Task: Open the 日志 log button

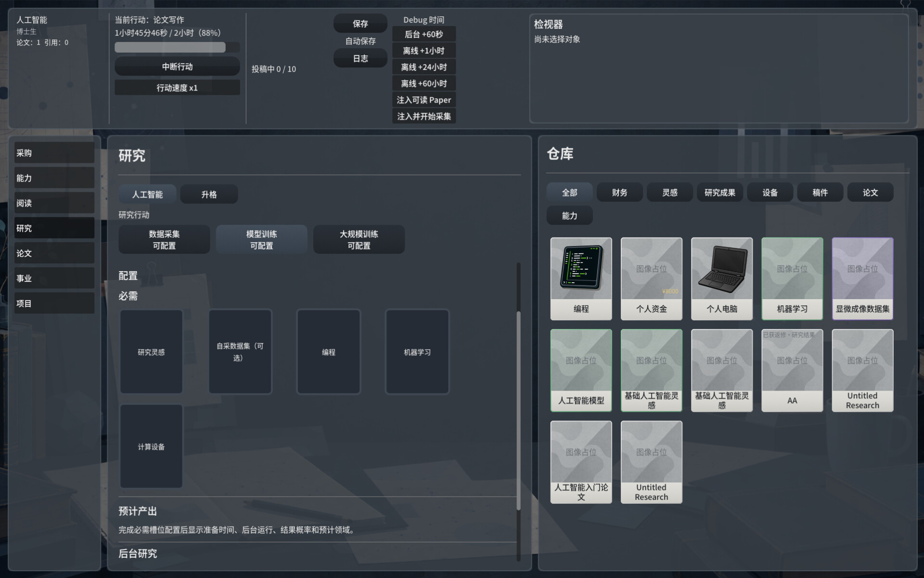Action: pyautogui.click(x=360, y=58)
